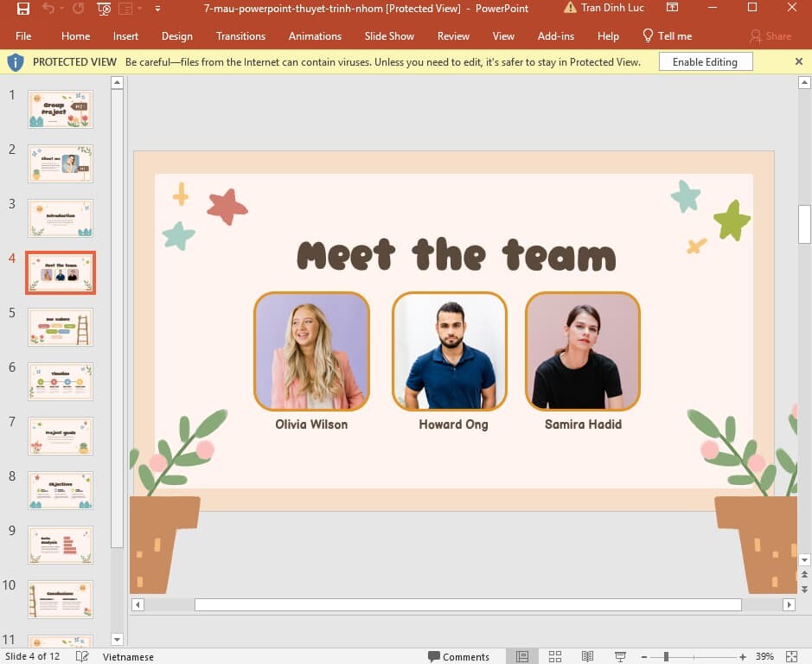Switch to the Design ribbon tab
The height and width of the screenshot is (664, 812).
tap(176, 35)
